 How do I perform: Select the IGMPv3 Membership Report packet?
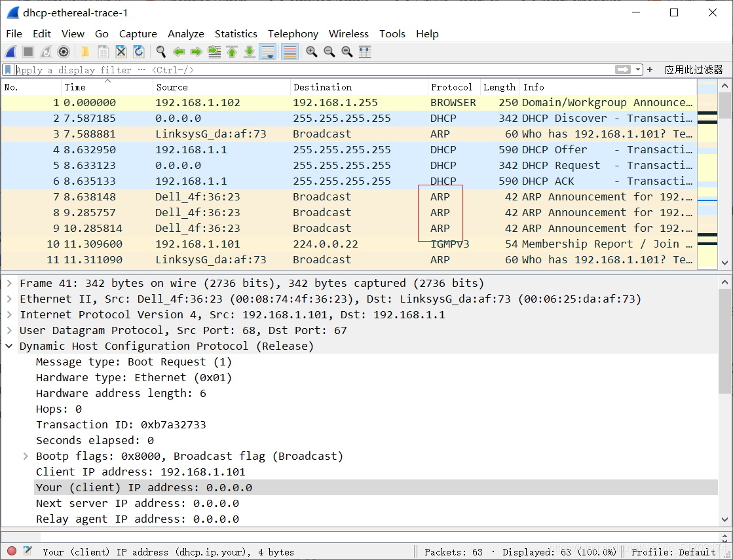348,244
